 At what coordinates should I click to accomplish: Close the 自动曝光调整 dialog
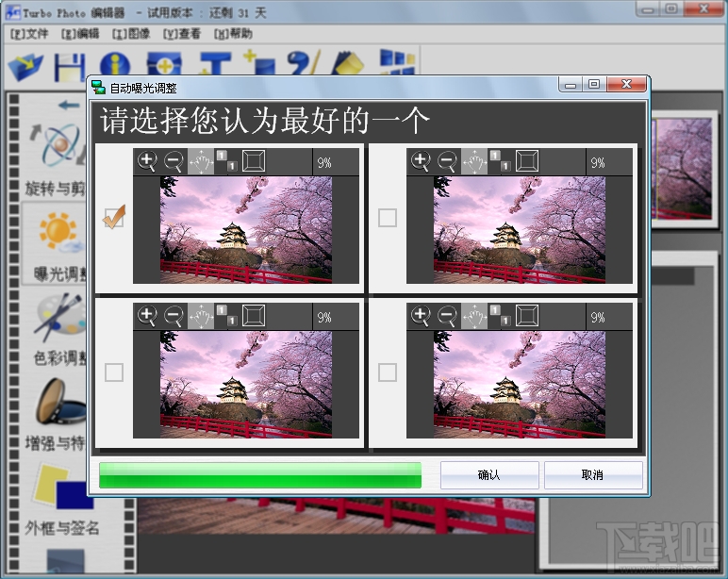(x=626, y=84)
